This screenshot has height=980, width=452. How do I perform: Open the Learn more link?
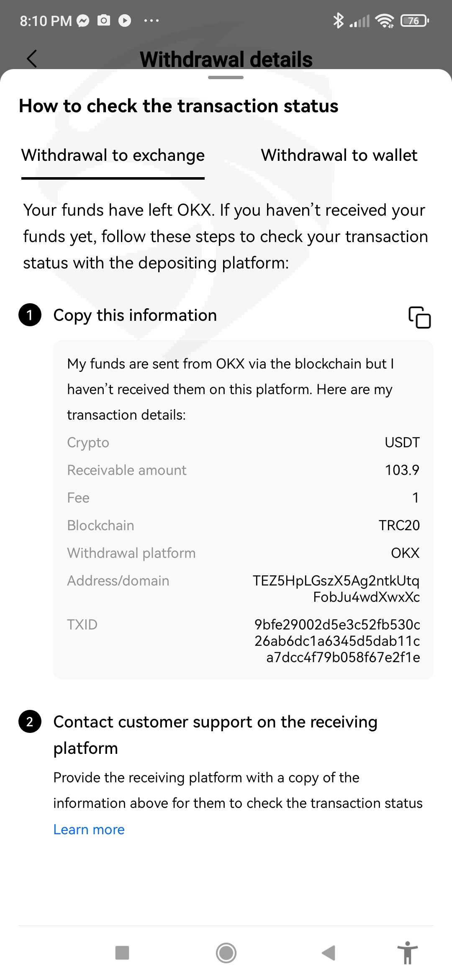click(x=89, y=829)
